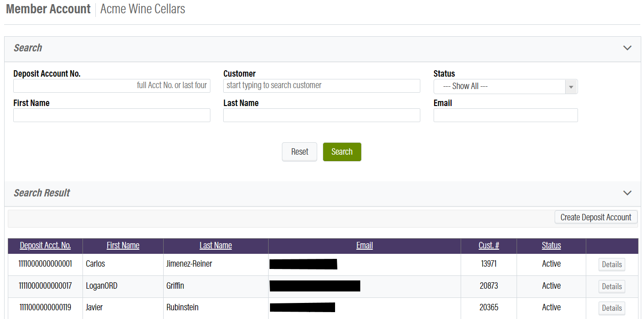Sort results by First Name

pyautogui.click(x=123, y=245)
